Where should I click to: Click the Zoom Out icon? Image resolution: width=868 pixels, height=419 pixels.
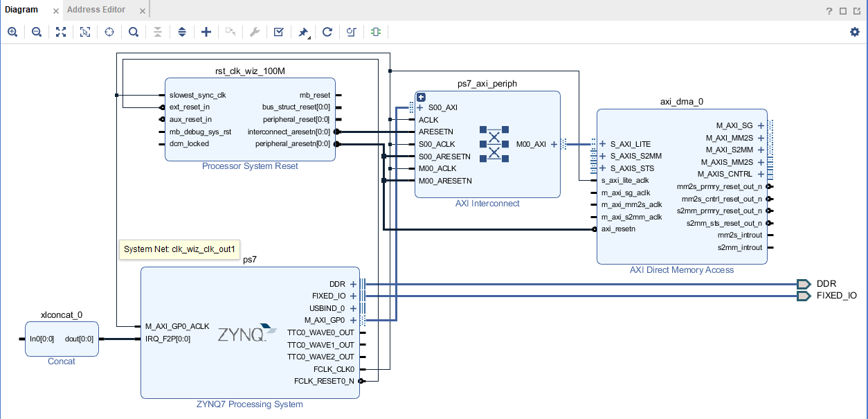pyautogui.click(x=37, y=31)
